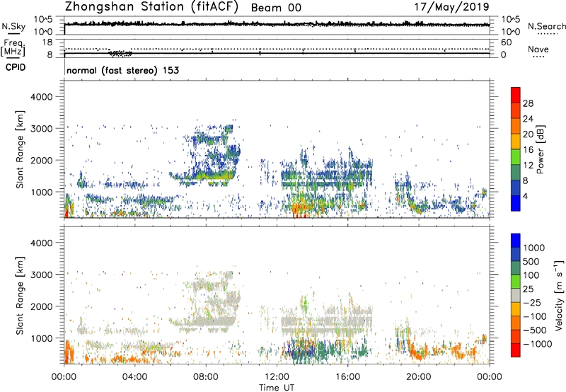This screenshot has width=566, height=392.
Task: Click the '-1000' velocity scale value
Action: tap(537, 344)
